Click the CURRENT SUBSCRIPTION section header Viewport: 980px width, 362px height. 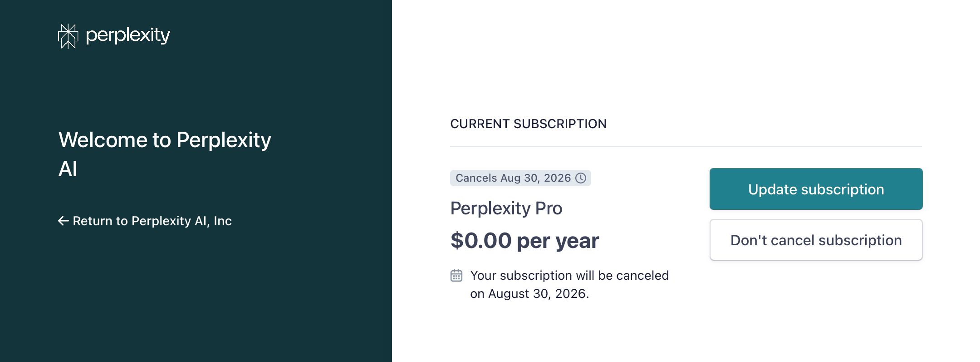pos(528,124)
